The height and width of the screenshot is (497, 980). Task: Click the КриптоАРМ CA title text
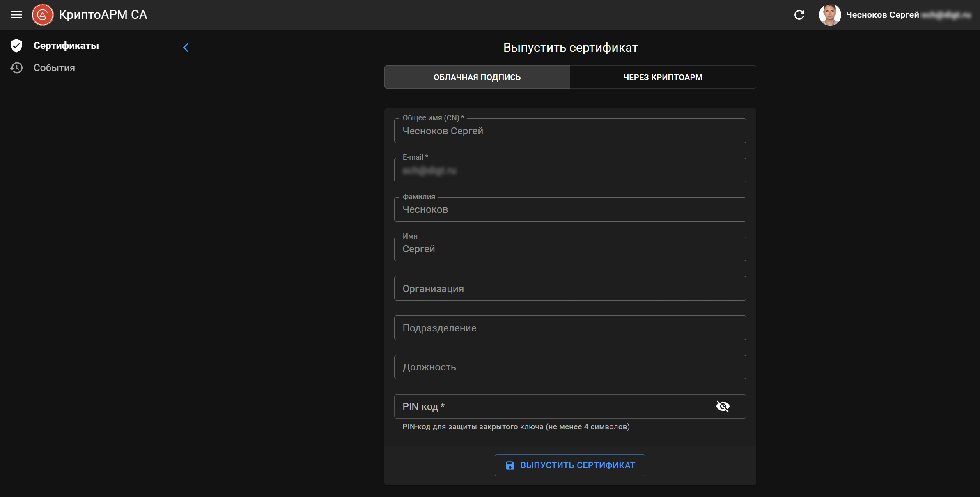(x=103, y=15)
